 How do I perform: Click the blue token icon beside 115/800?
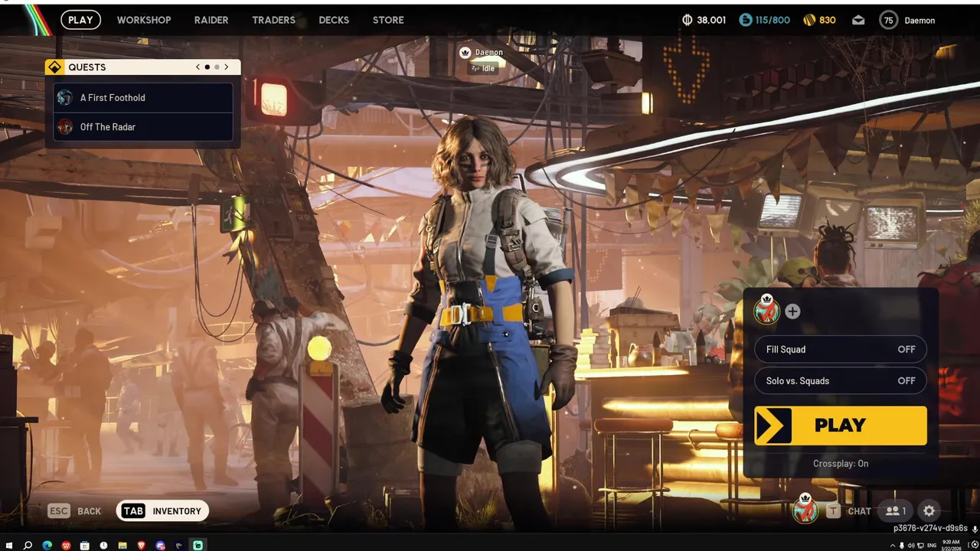[x=746, y=20]
